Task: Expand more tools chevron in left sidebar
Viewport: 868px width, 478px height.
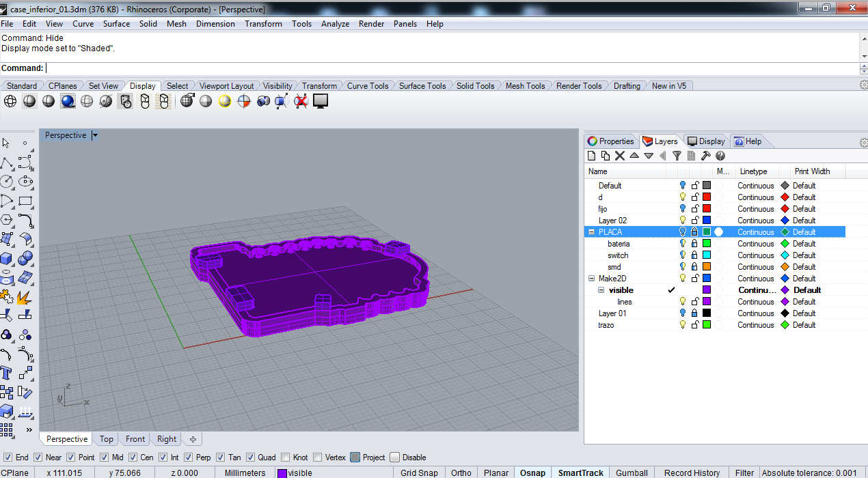Action: pos(29,430)
